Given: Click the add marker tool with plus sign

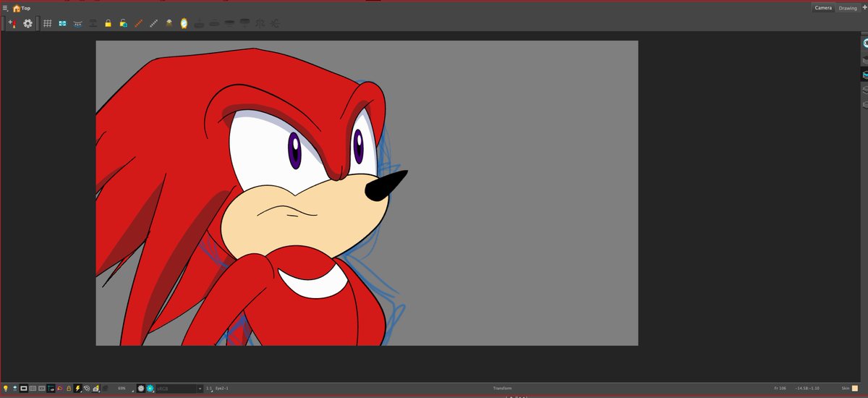Looking at the screenshot, I should click(12, 23).
